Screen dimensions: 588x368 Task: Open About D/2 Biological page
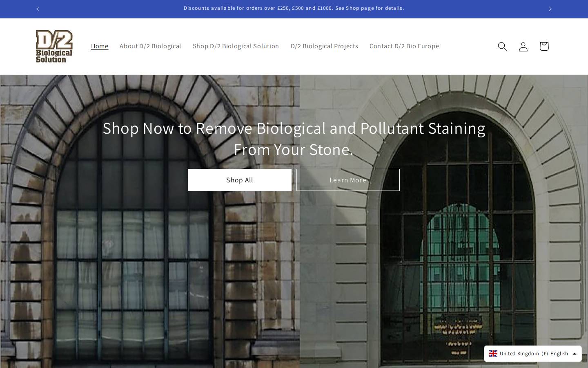pos(150,46)
